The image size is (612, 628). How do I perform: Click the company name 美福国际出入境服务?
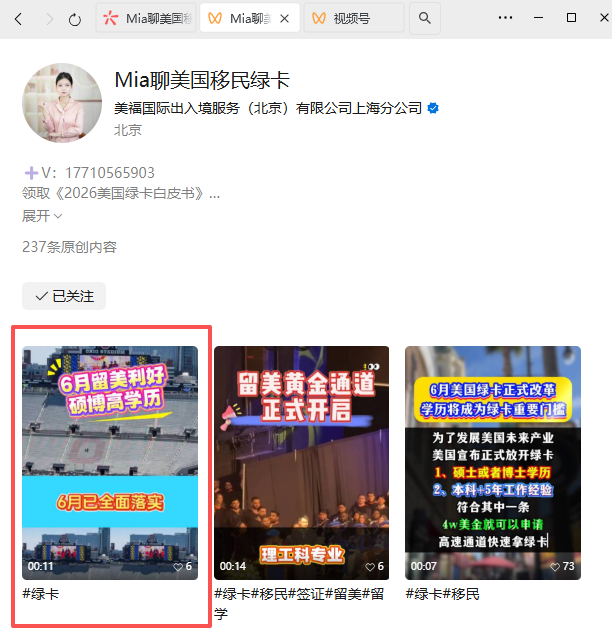pyautogui.click(x=268, y=108)
